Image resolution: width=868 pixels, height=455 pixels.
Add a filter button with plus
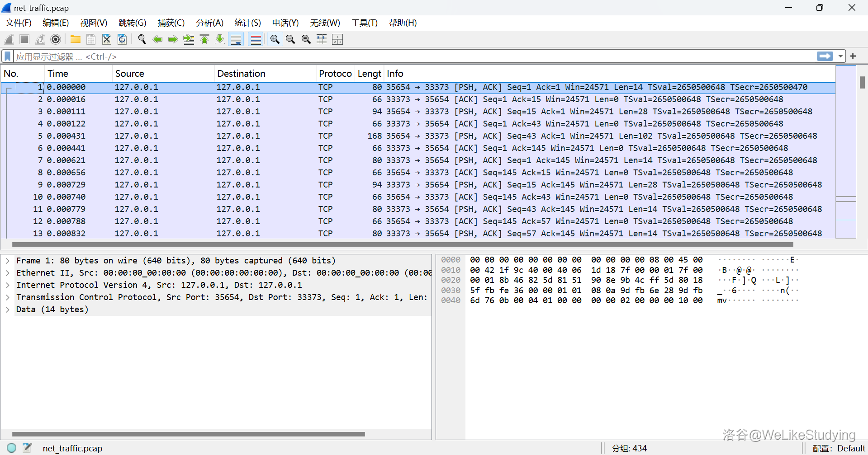853,56
